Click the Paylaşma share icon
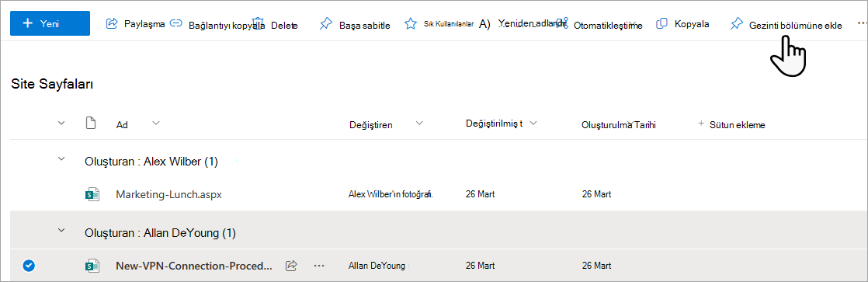This screenshot has height=282, width=868. (112, 24)
